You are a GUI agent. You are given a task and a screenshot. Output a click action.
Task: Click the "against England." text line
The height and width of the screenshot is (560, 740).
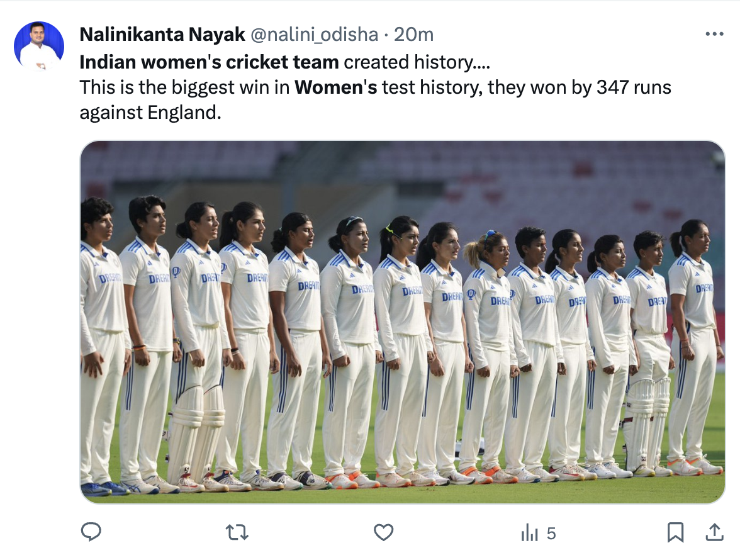[x=150, y=112]
